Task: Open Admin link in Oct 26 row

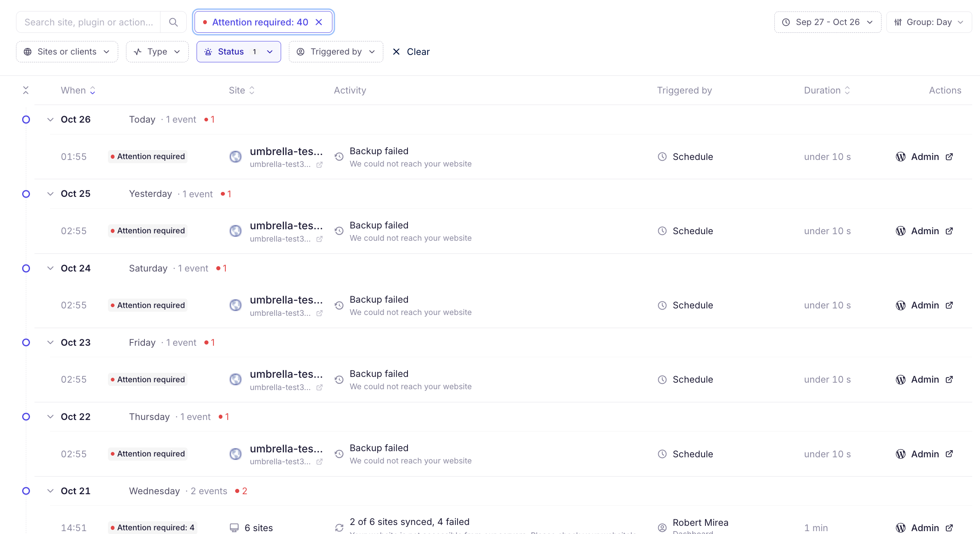Action: point(925,157)
